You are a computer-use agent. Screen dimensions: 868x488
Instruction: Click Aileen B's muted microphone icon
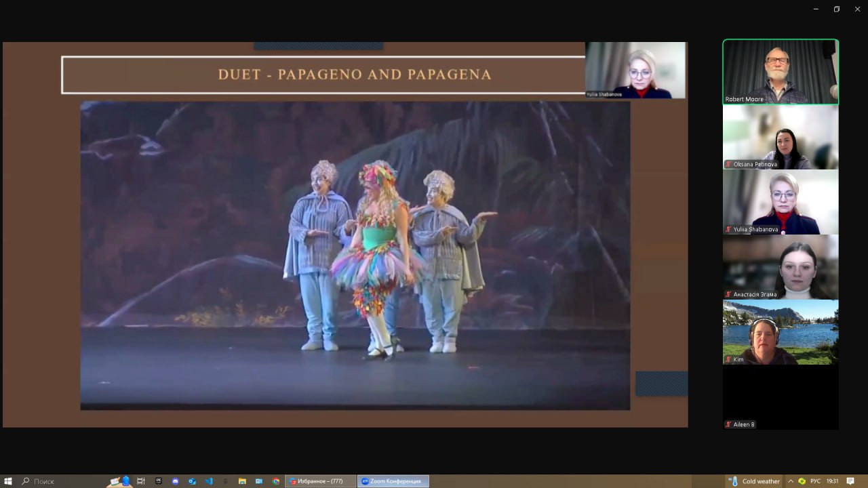(729, 425)
